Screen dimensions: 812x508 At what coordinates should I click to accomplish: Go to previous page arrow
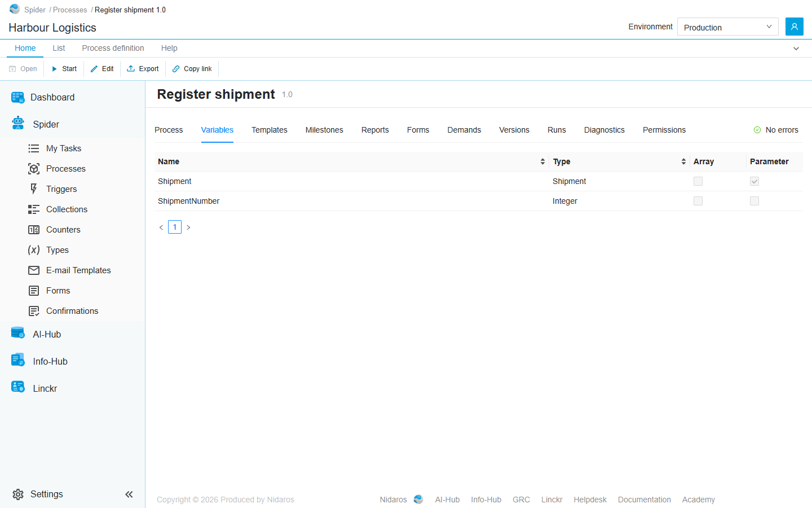[161, 227]
